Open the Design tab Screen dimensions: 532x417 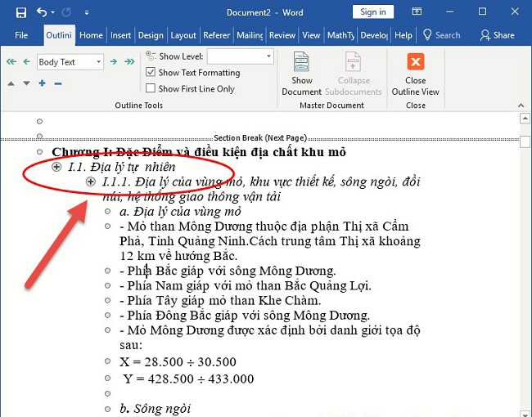click(151, 35)
